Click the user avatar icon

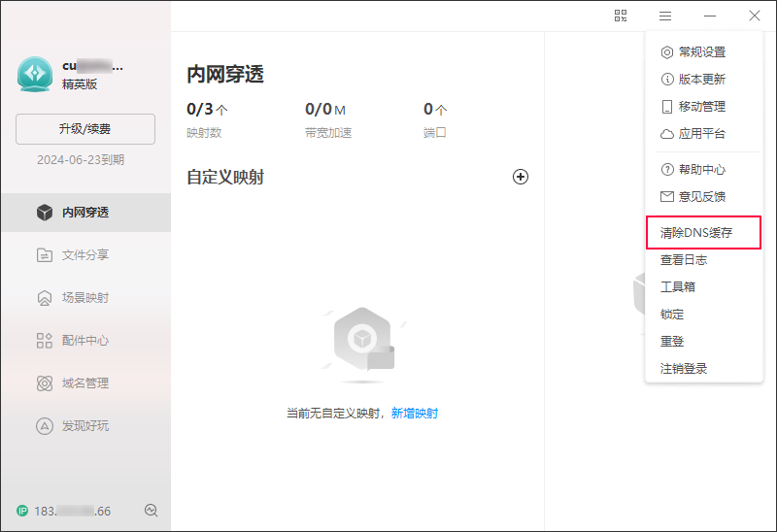pos(35,74)
